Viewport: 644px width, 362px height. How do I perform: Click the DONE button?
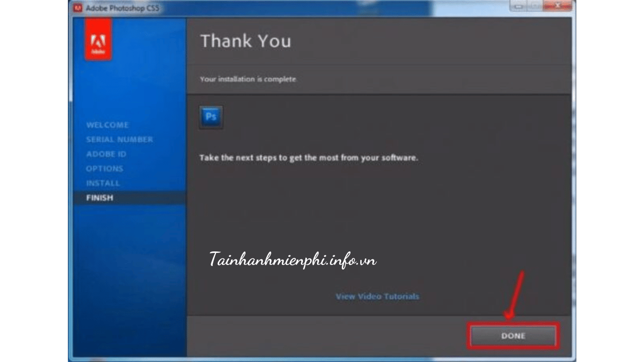pos(513,336)
